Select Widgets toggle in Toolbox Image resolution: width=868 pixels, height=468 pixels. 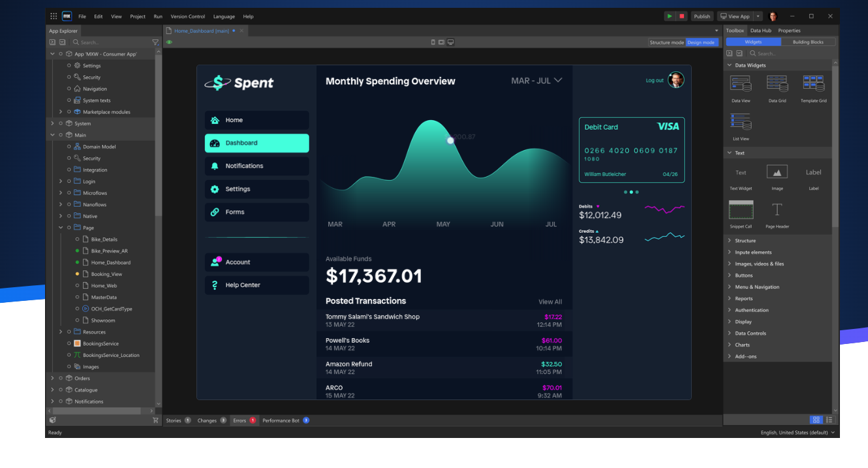[753, 42]
